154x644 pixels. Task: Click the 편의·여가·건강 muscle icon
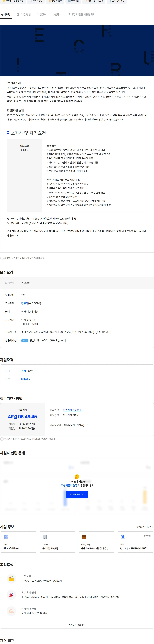tap(11, 611)
